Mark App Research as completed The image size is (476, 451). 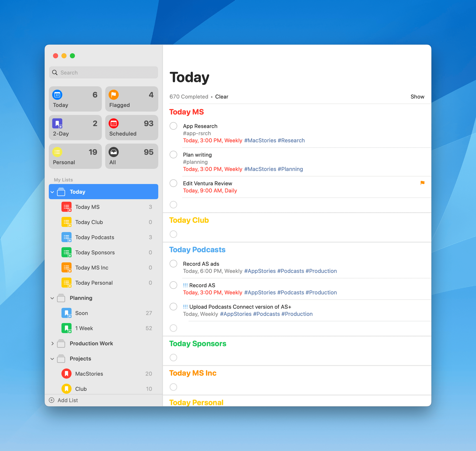coord(173,126)
